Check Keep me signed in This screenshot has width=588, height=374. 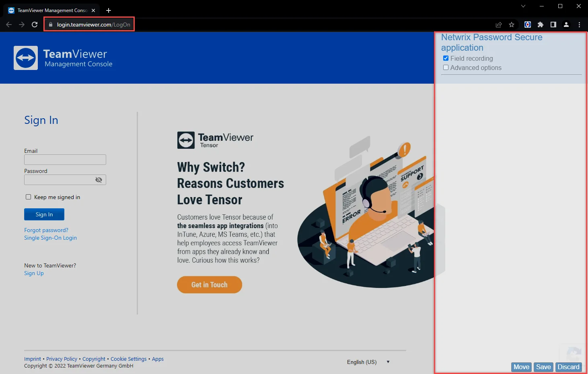point(28,197)
